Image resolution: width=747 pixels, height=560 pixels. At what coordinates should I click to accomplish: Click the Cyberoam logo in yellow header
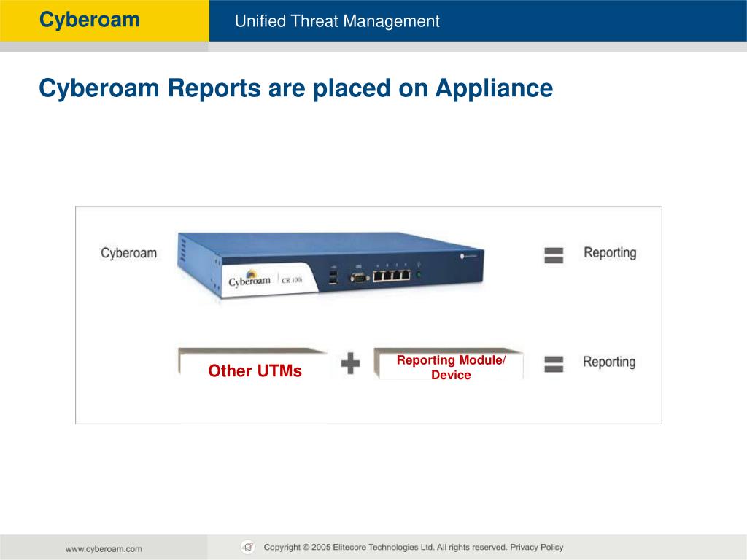pos(90,20)
